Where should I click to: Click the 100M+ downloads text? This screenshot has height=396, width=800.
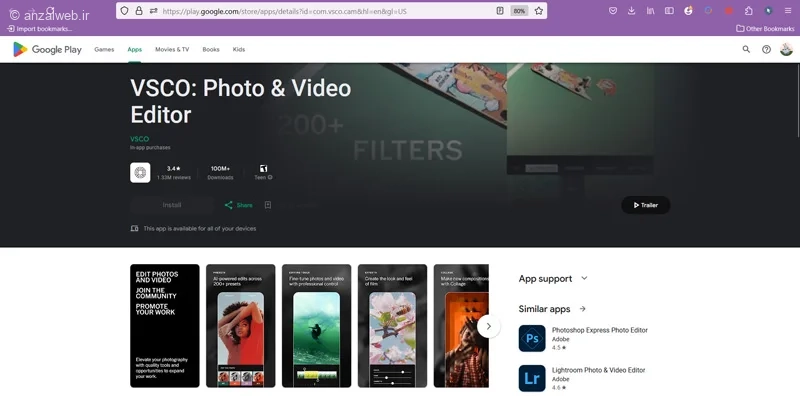[220, 168]
